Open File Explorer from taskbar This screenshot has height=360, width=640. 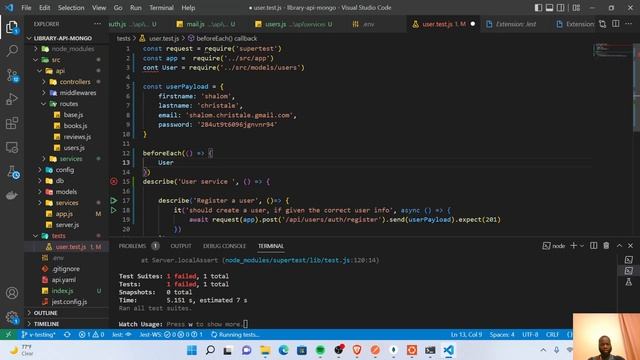point(265,350)
